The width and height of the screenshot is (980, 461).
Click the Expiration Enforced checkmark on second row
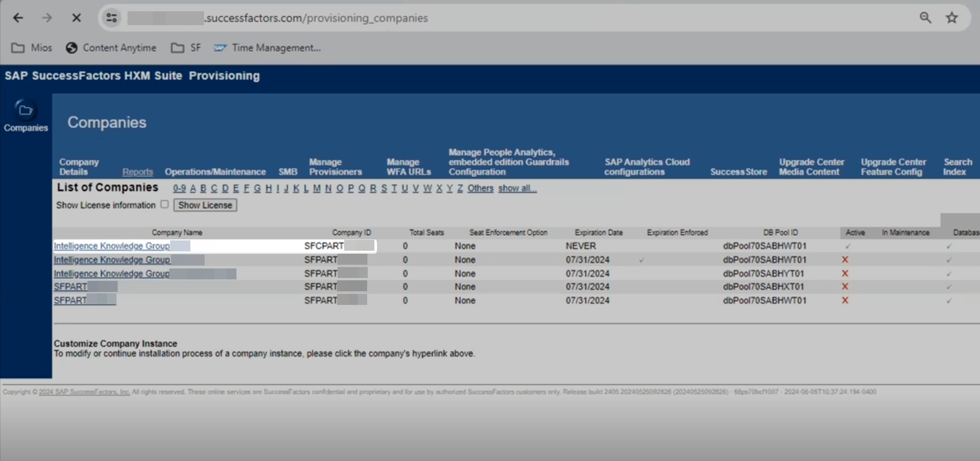tap(642, 260)
